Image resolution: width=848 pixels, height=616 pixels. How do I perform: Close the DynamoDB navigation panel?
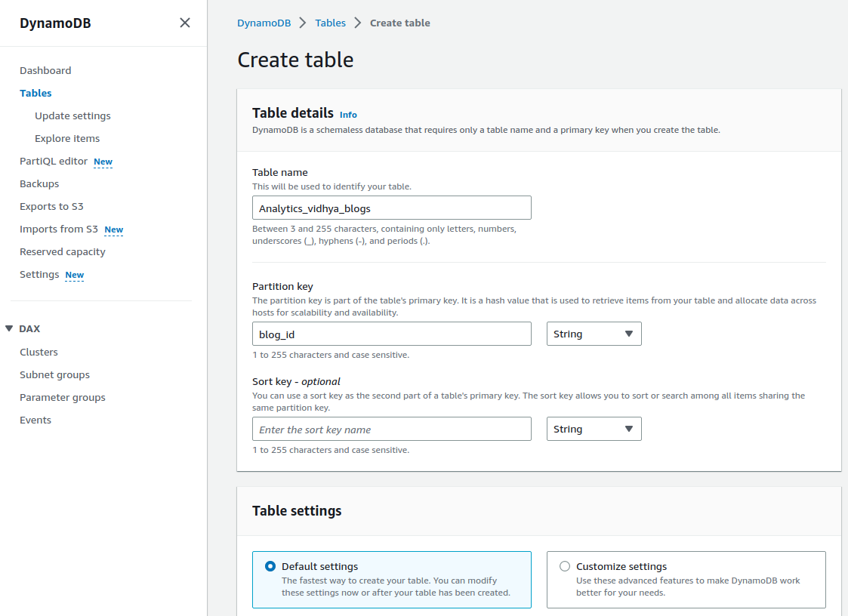185,23
